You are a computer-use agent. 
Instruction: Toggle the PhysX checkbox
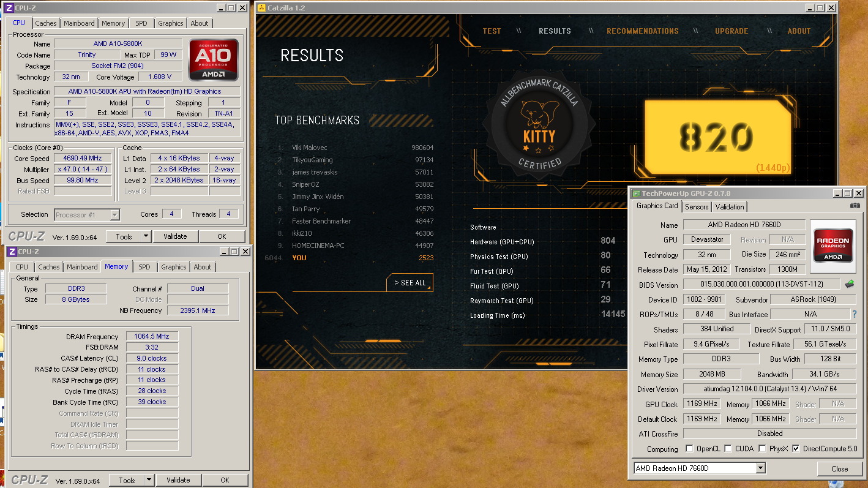pos(763,449)
